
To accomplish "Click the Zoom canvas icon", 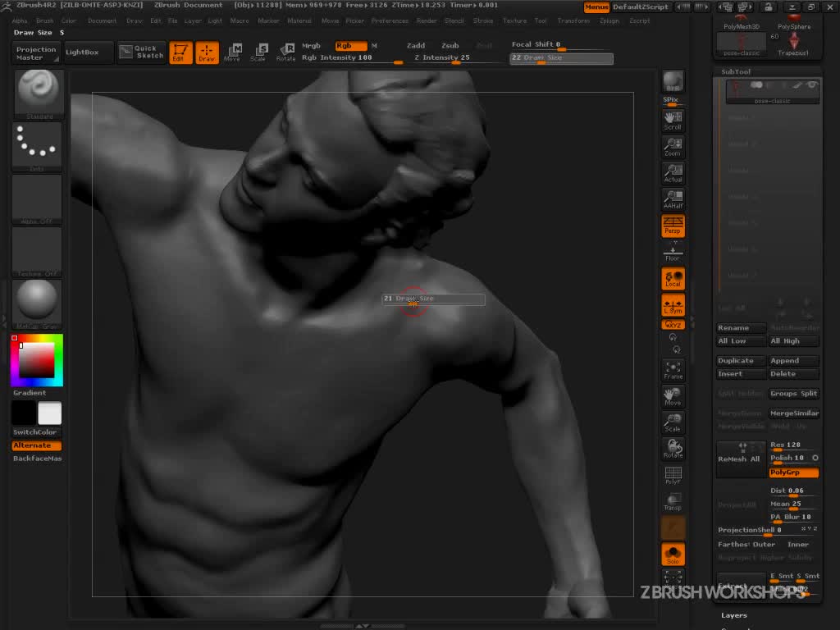I will (x=673, y=147).
